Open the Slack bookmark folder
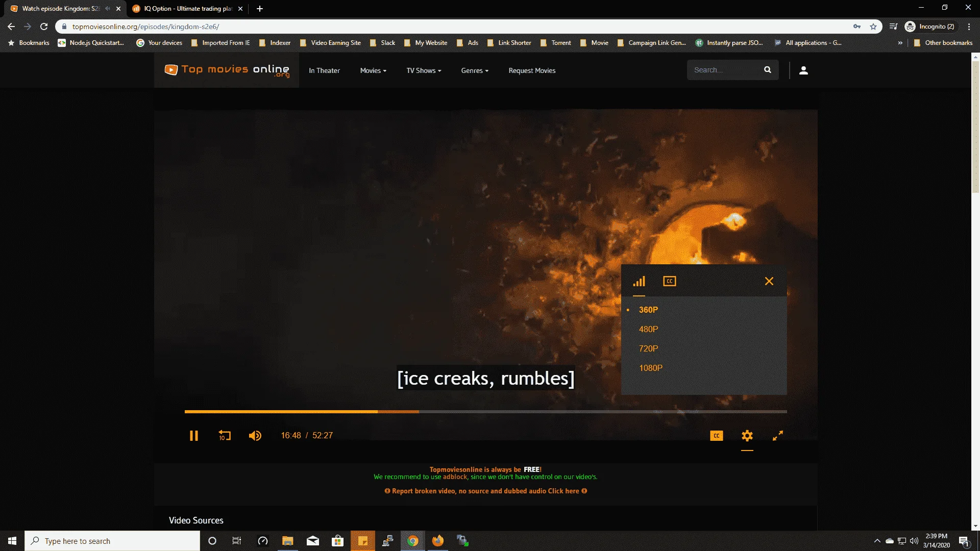 382,43
